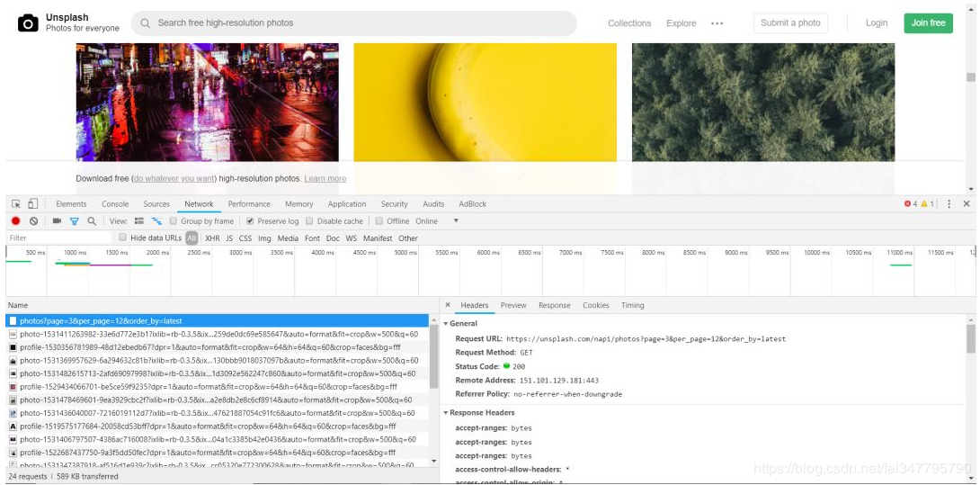Image resolution: width=980 pixels, height=485 pixels.
Task: Click the red errors count indicator
Action: coord(911,204)
